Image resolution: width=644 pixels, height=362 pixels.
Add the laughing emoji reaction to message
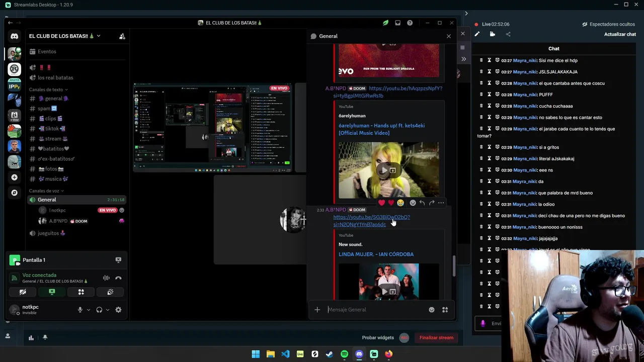[400, 203]
